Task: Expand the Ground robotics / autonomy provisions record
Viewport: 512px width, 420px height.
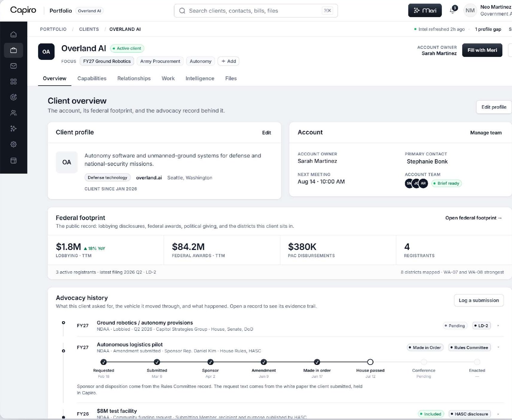Action: 498,326
